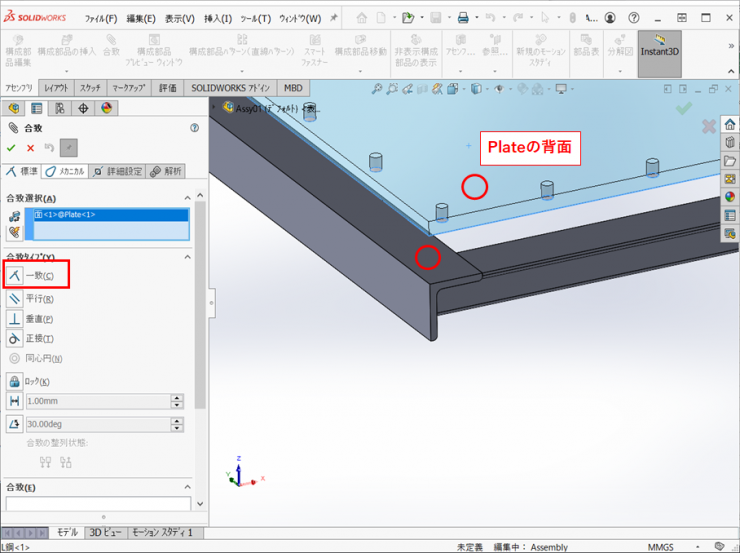This screenshot has height=553, width=740.
Task: Cancel the mate with the red X
Action: pyautogui.click(x=30, y=148)
